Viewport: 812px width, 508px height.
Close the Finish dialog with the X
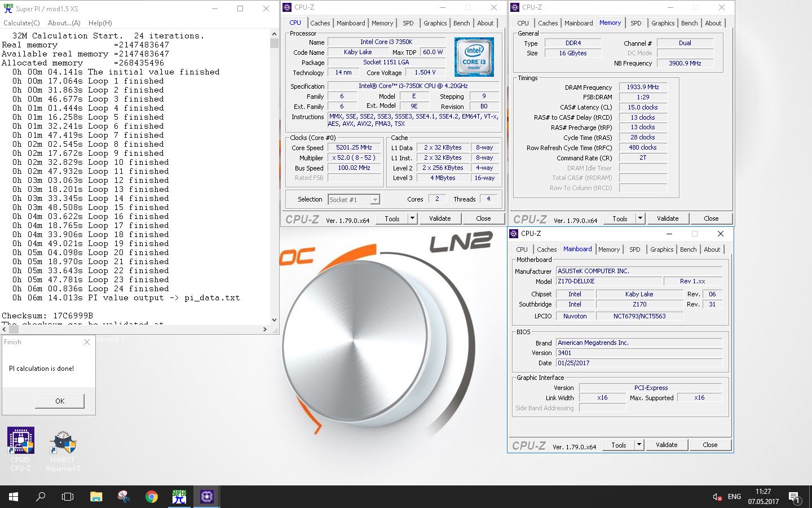click(87, 342)
